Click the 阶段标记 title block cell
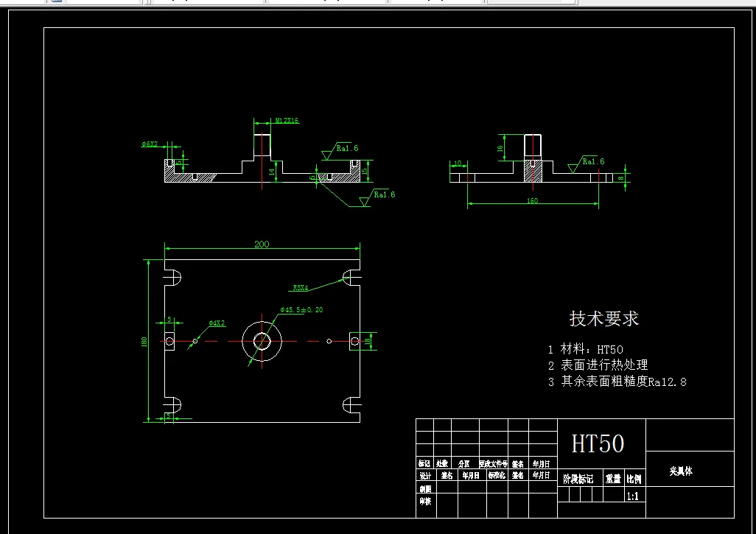The image size is (756, 534). [578, 479]
